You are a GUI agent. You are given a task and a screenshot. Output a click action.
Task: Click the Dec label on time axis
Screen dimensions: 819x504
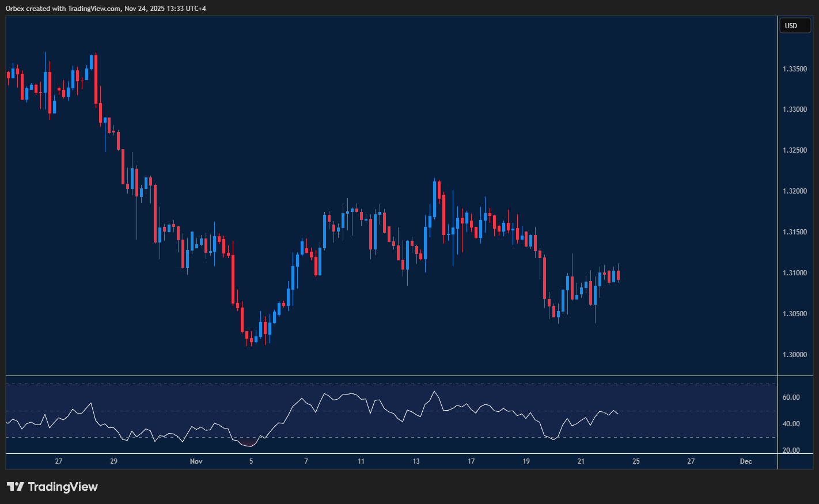coord(746,461)
